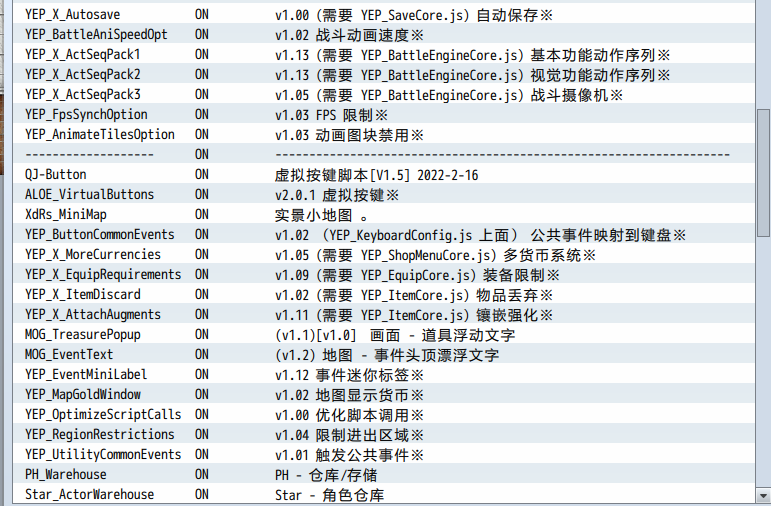The image size is (771, 506).
Task: Click description 'Star - 角色仓库'
Action: tap(329, 495)
